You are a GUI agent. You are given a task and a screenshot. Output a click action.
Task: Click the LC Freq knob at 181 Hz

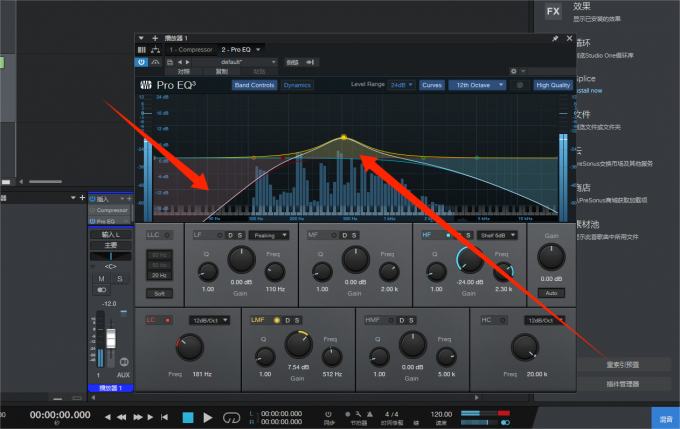pyautogui.click(x=190, y=348)
